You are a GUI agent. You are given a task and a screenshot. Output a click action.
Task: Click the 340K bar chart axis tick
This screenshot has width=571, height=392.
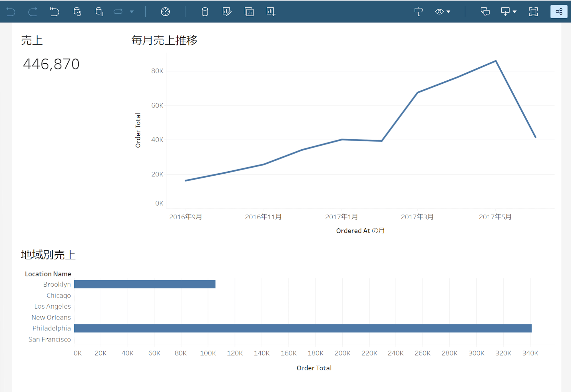point(530,353)
